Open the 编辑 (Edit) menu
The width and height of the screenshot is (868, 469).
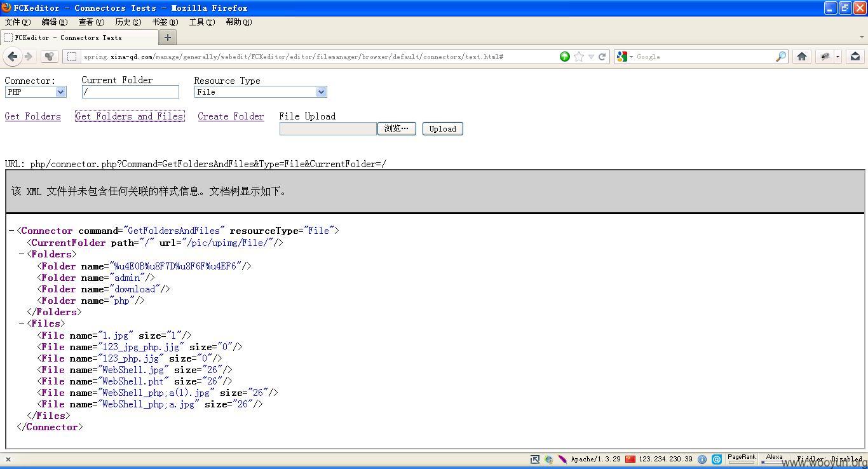pyautogui.click(x=54, y=22)
